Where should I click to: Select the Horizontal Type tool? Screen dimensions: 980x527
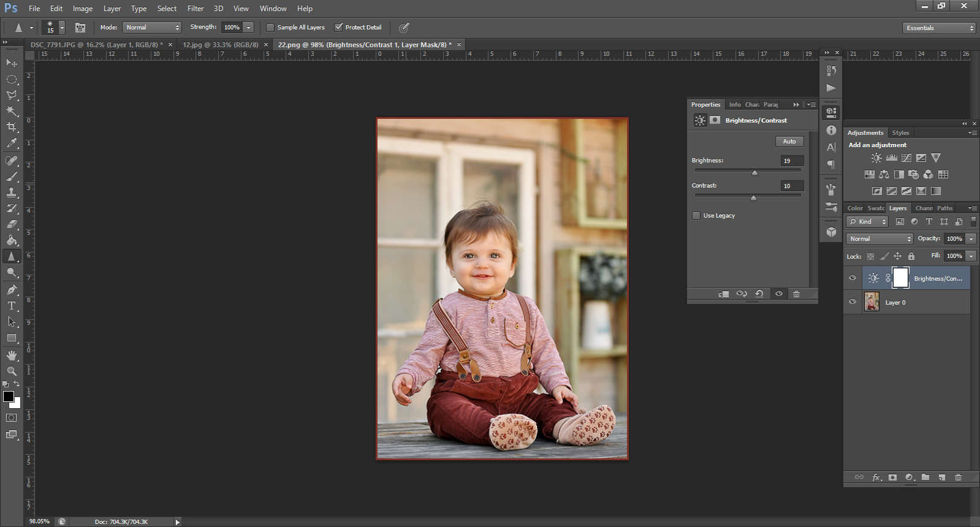pos(12,306)
